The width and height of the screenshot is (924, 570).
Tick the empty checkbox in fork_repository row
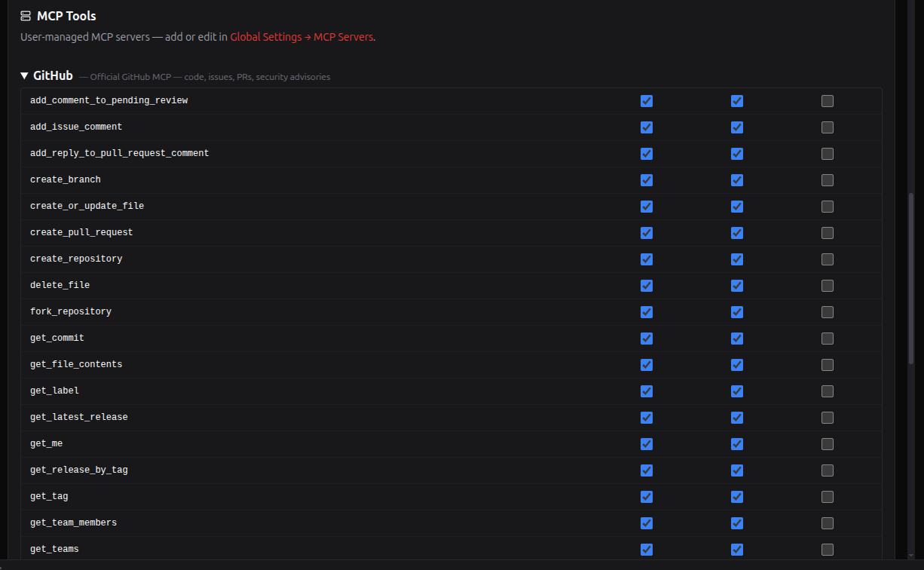coord(828,312)
